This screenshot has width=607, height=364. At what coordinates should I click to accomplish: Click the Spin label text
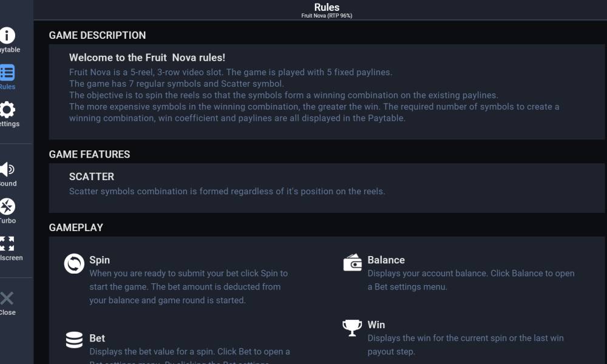click(100, 260)
